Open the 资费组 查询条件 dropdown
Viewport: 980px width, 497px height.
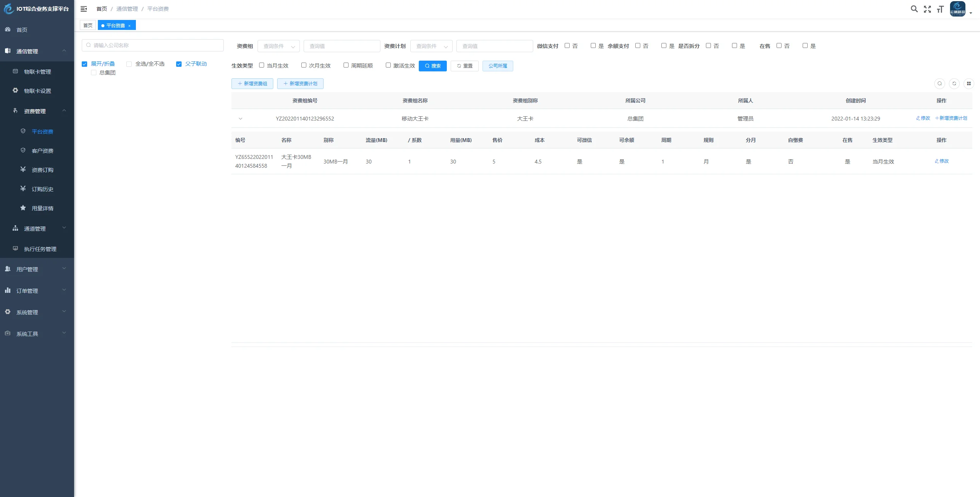pyautogui.click(x=278, y=46)
